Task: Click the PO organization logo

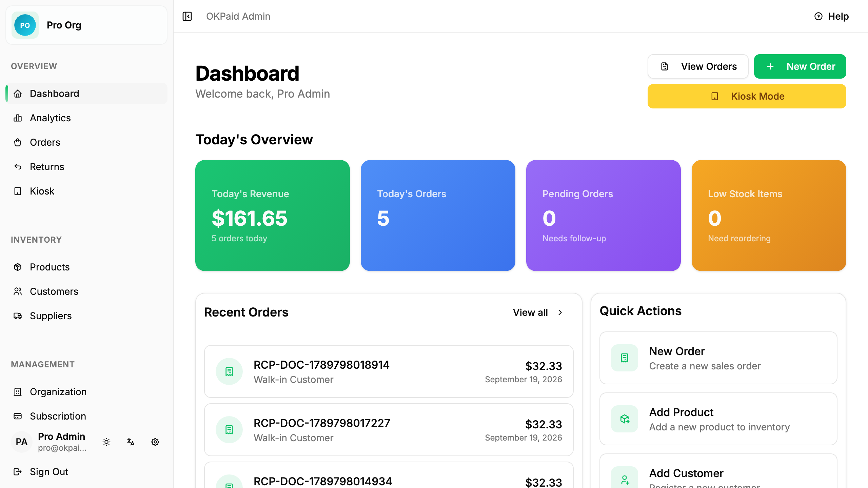Action: tap(25, 25)
